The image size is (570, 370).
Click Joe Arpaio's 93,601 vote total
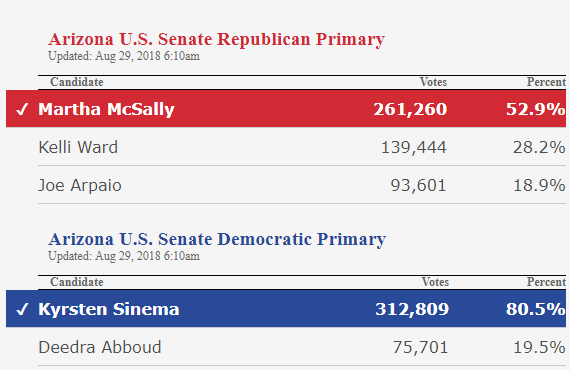(x=418, y=185)
